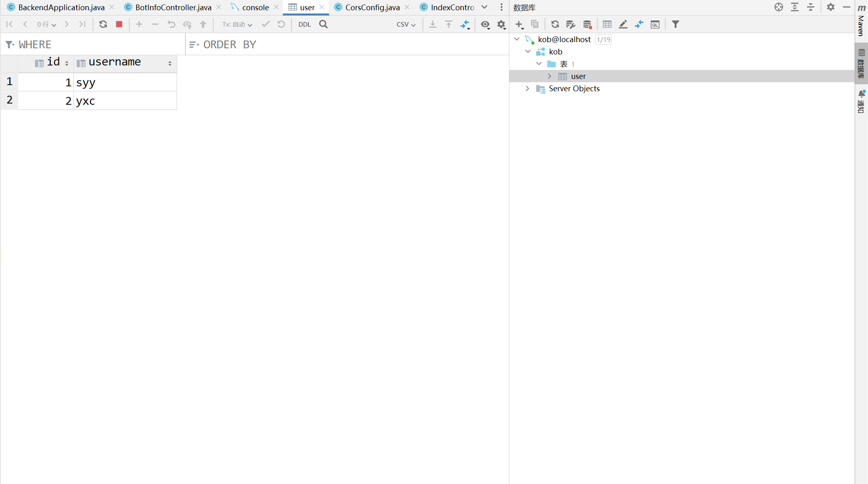The height and width of the screenshot is (484, 868).
Task: Open the Tx auto mode dropdown
Action: [x=237, y=25]
